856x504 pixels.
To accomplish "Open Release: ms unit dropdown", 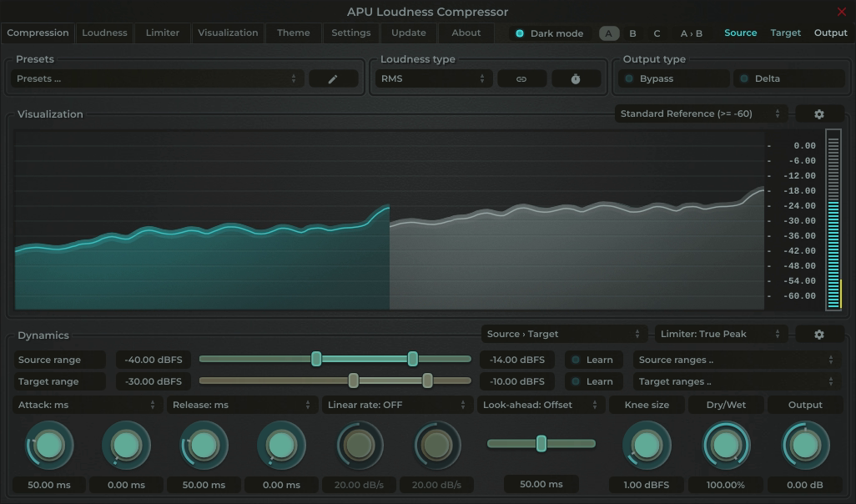I will tap(242, 405).
